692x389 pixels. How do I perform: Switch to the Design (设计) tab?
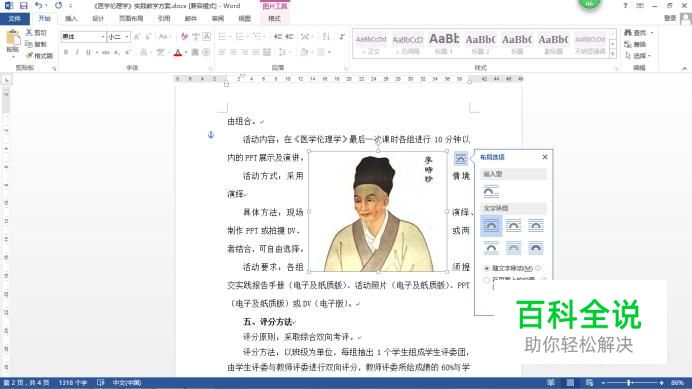pyautogui.click(x=98, y=19)
